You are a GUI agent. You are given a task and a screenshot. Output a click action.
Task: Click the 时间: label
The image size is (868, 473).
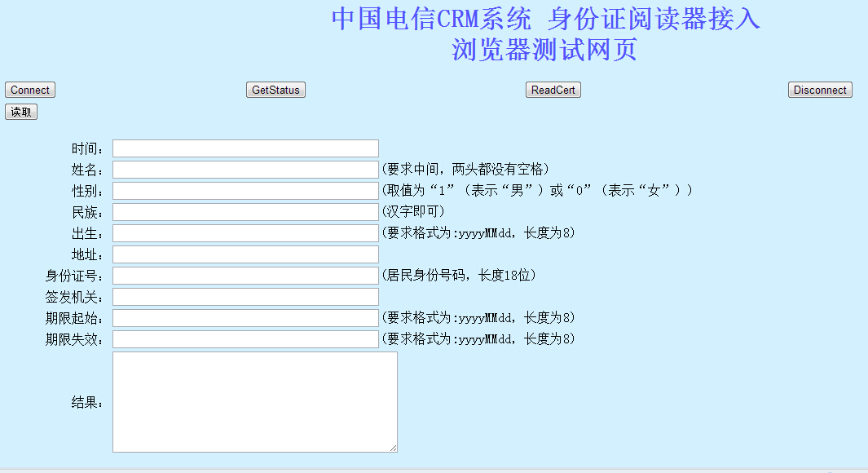tap(87, 149)
